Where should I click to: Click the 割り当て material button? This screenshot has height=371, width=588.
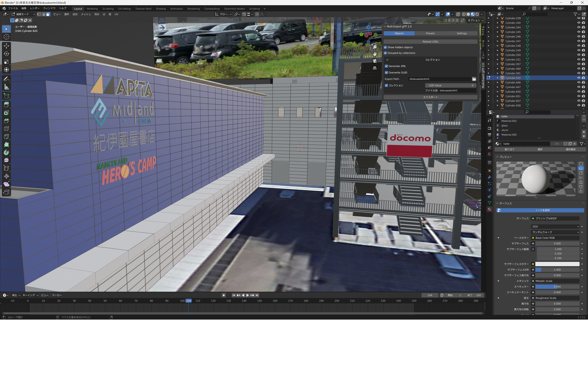point(510,149)
